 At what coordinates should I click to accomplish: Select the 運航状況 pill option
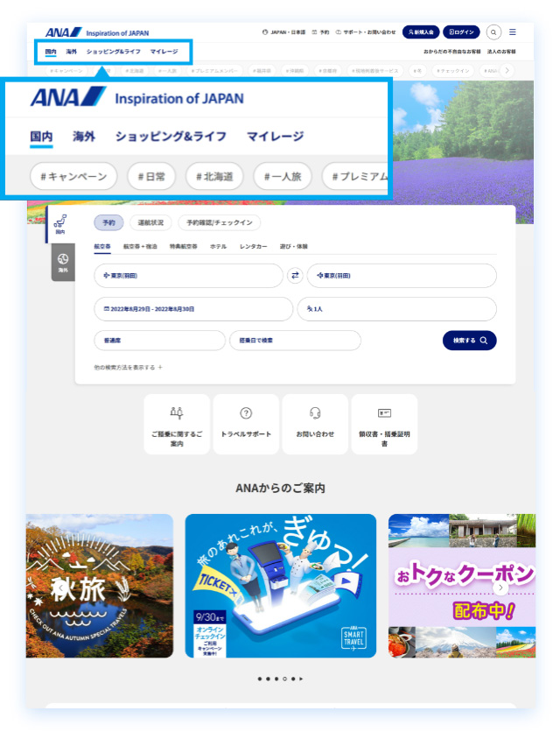(x=150, y=222)
